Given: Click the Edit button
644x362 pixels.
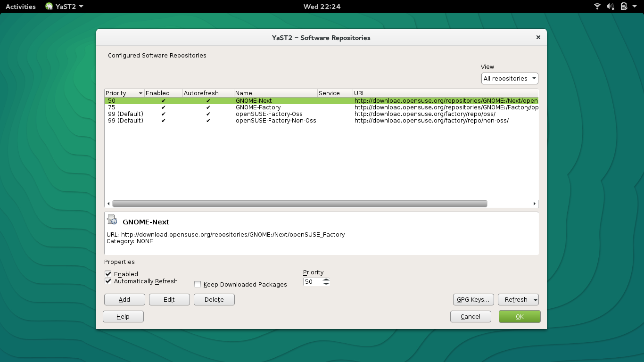Looking at the screenshot, I should coord(169,300).
